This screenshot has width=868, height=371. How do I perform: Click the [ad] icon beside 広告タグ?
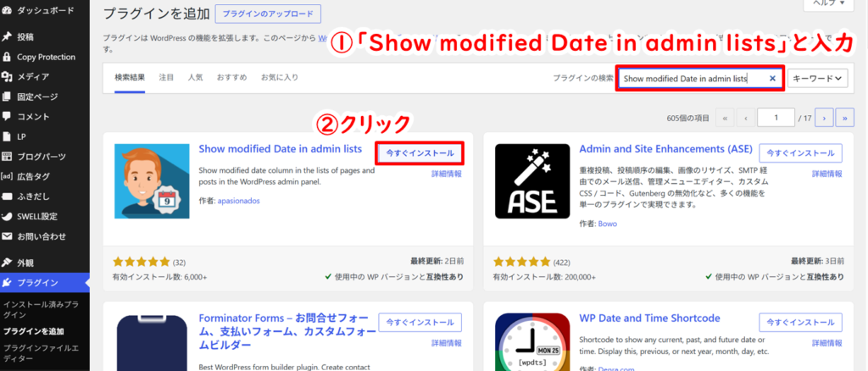click(x=7, y=176)
